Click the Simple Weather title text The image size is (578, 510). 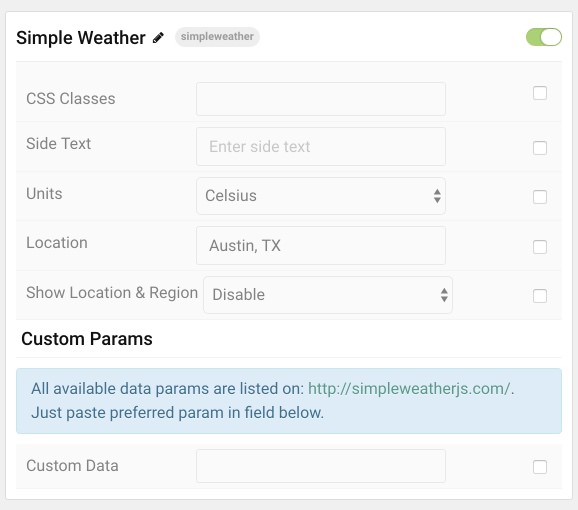81,38
